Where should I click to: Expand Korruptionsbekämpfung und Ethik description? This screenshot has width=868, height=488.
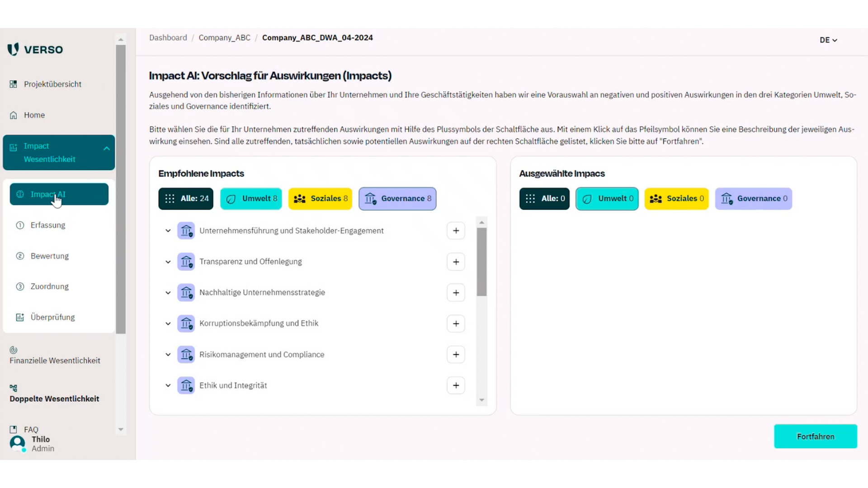tap(168, 324)
